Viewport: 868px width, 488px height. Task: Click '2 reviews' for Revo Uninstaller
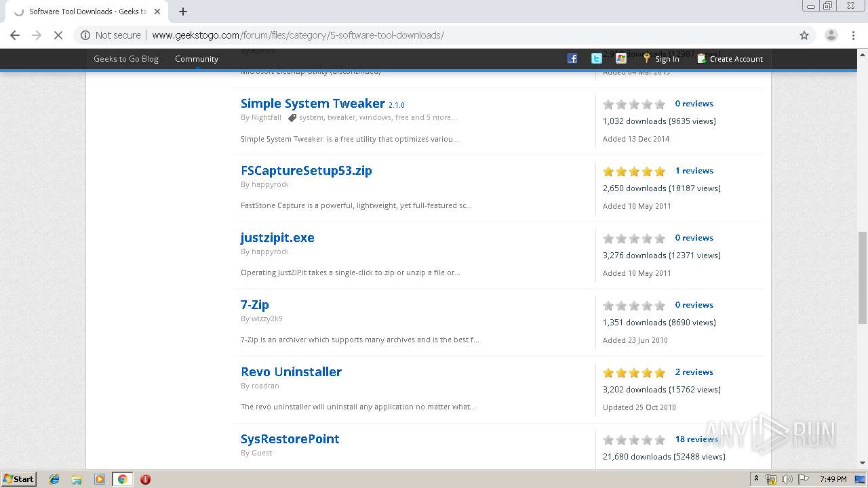click(x=694, y=372)
